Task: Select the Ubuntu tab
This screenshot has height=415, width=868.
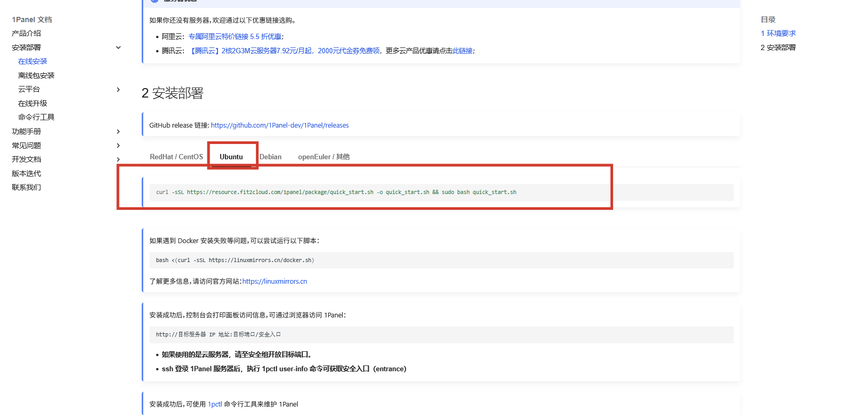Action: [x=231, y=157]
